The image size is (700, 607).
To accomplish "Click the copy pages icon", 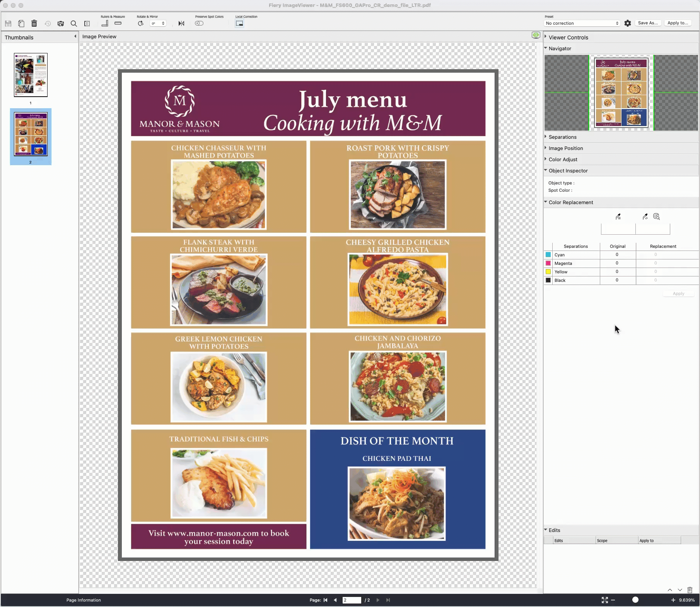I will coord(21,24).
